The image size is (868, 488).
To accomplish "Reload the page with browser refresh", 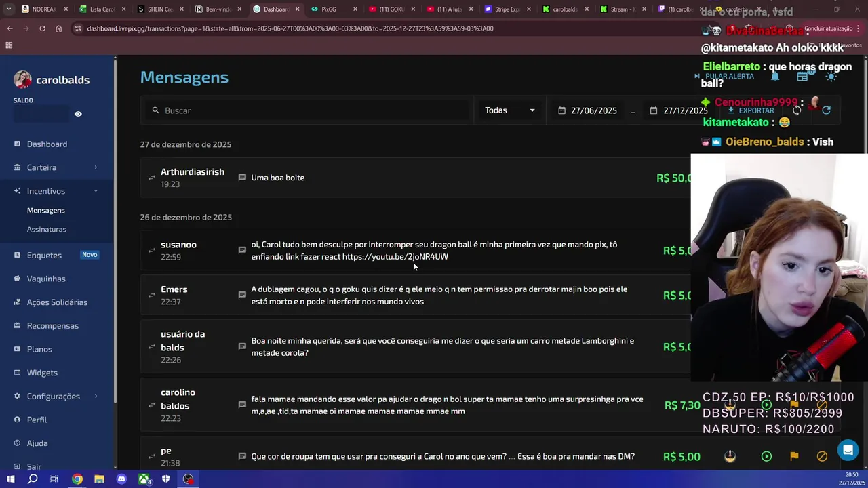I will 42,28.
